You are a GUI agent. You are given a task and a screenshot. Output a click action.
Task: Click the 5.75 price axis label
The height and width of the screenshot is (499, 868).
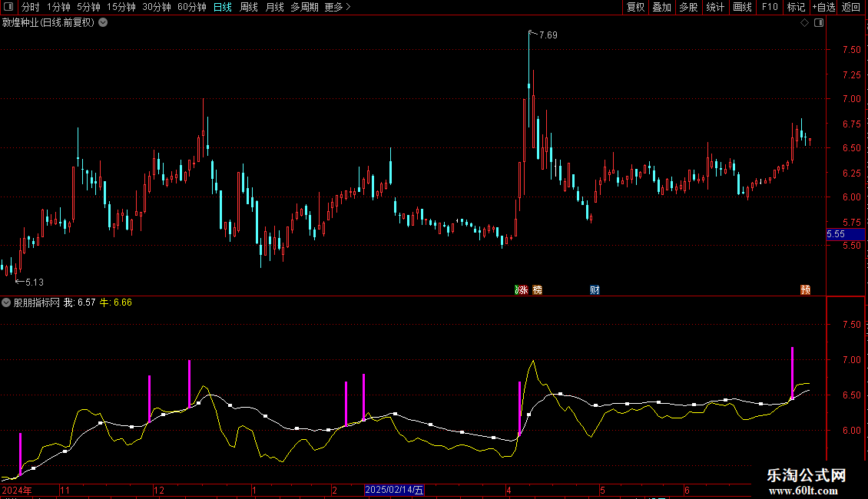(851, 223)
